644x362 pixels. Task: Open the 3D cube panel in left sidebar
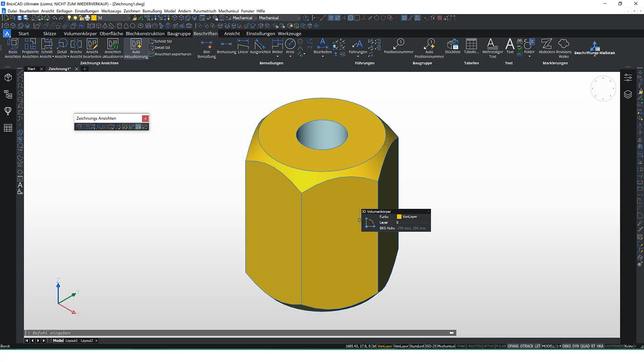click(x=8, y=78)
